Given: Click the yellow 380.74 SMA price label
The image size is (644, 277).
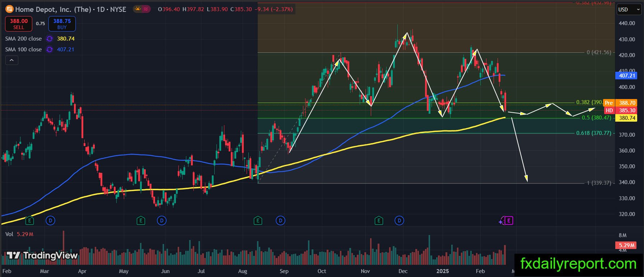Looking at the screenshot, I should coord(626,118).
